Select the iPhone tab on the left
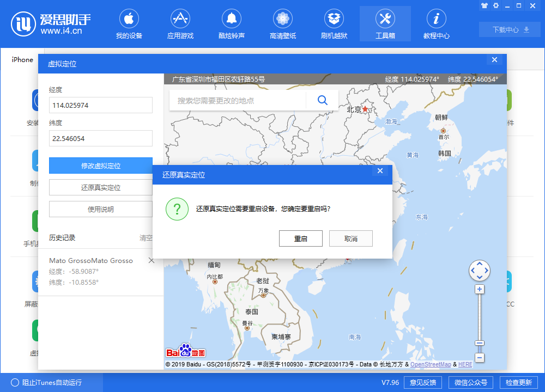 [x=22, y=60]
